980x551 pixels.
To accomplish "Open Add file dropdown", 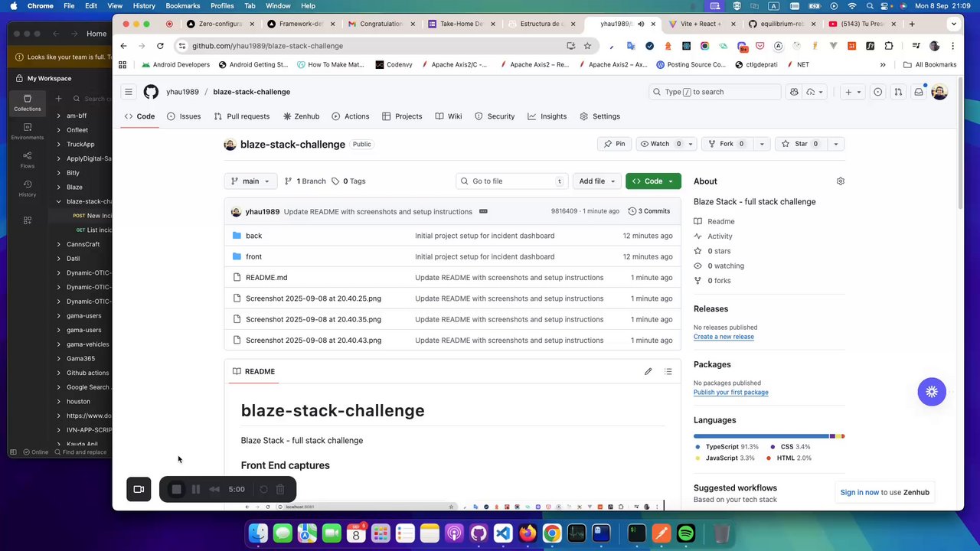I will 597,181.
